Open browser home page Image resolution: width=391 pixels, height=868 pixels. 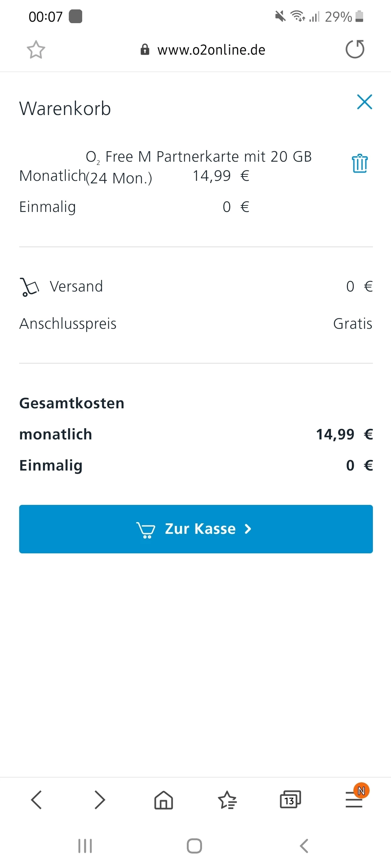click(x=164, y=800)
